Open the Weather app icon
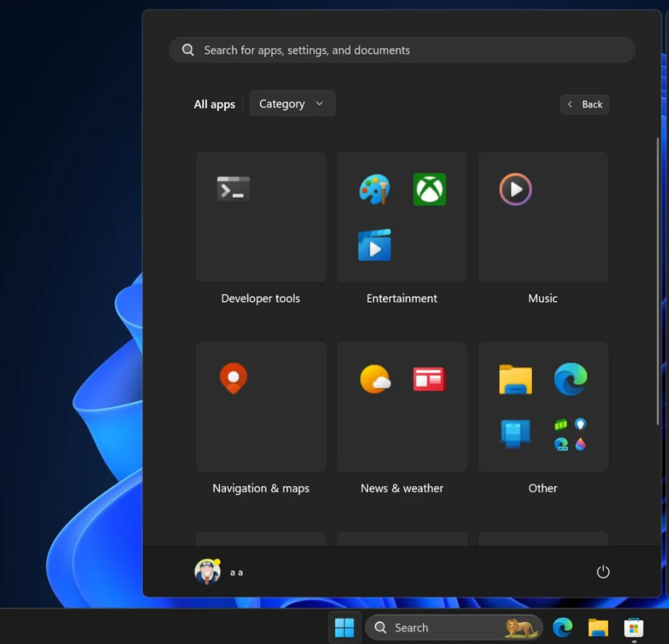669x644 pixels. click(375, 379)
